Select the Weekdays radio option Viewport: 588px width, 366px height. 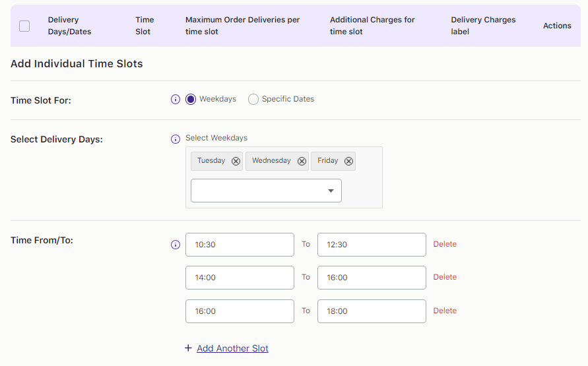point(191,100)
